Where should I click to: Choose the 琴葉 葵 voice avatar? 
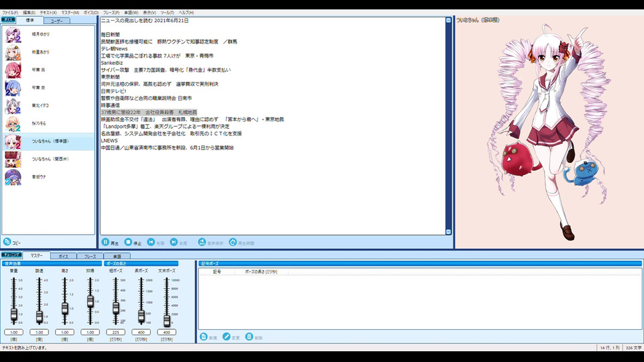pyautogui.click(x=13, y=88)
